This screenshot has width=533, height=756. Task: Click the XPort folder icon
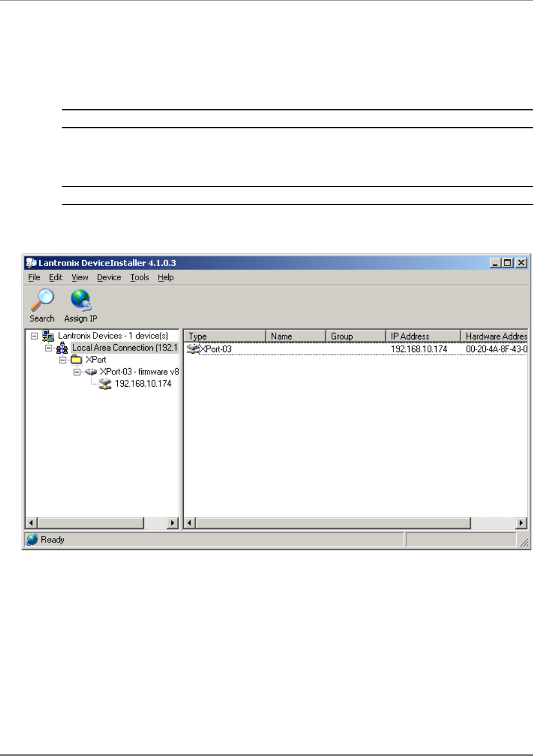[77, 360]
